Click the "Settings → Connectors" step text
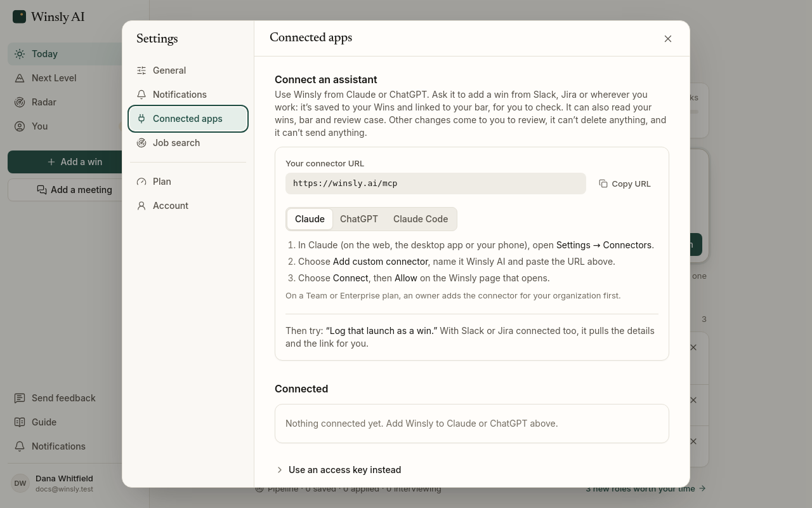The image size is (812, 508). click(604, 245)
